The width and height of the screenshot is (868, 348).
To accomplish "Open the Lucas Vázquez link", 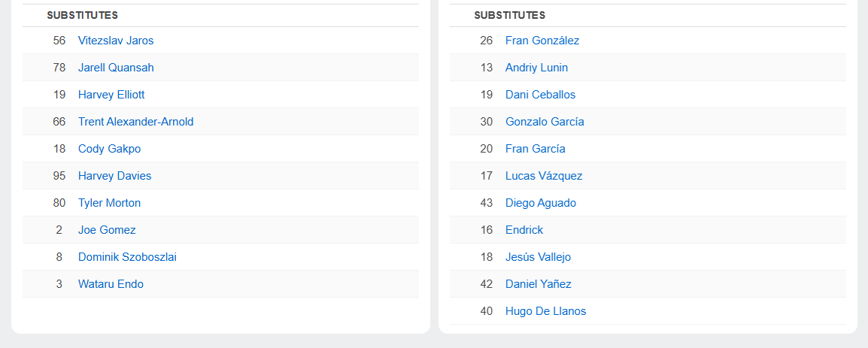I will 544,176.
